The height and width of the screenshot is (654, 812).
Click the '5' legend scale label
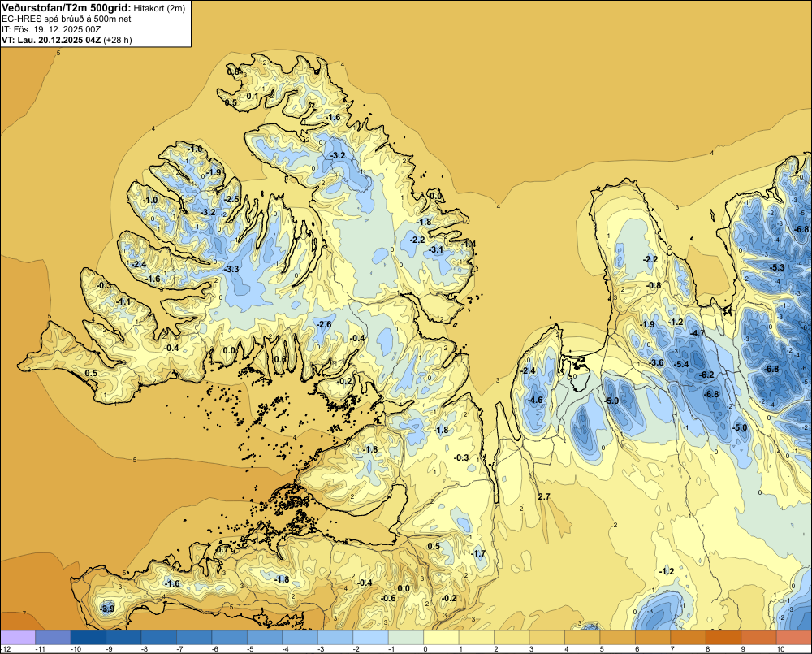tap(603, 649)
